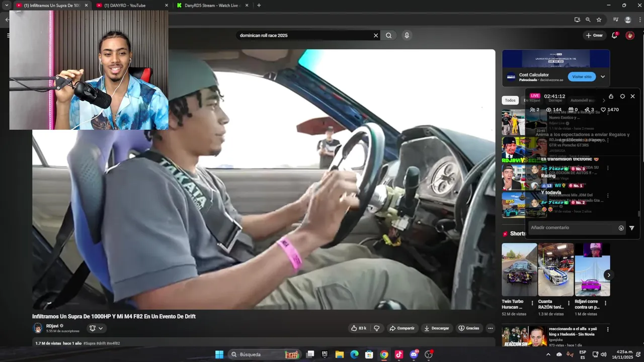Show more filter chips with arrow

click(x=604, y=101)
